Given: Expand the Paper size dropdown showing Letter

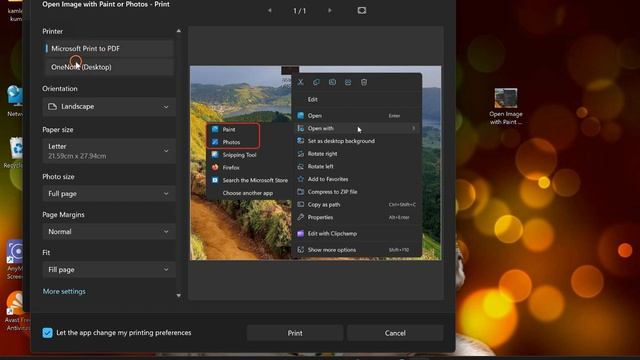Looking at the screenshot, I should pos(109,151).
